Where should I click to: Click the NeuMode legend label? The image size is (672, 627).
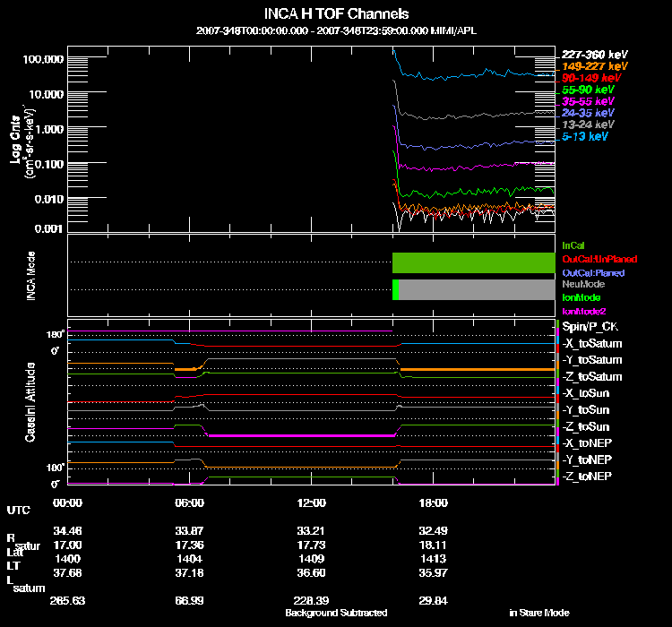582,284
